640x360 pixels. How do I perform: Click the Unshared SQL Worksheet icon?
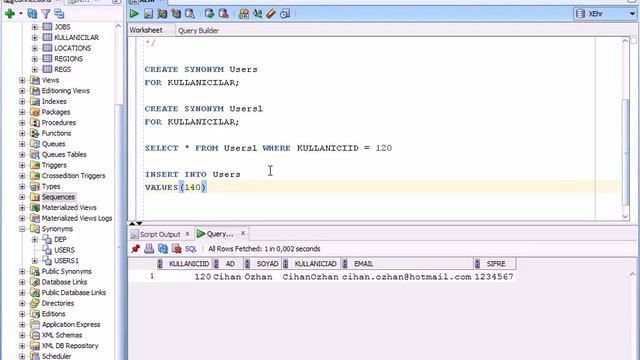pos(244,14)
